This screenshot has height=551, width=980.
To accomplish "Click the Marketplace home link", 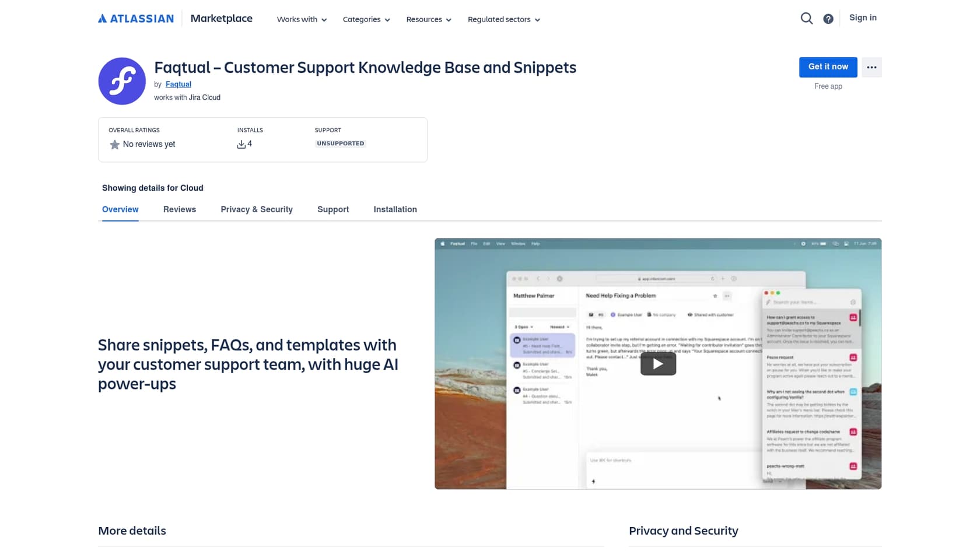I will tap(221, 19).
